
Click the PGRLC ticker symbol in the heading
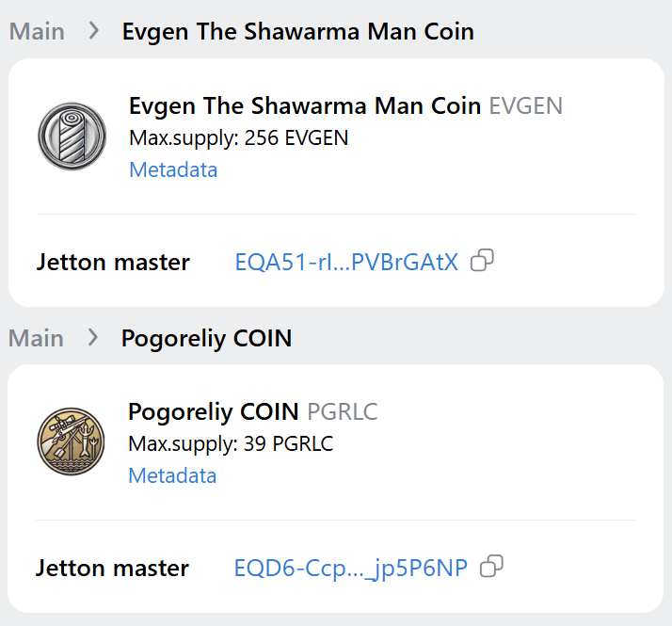[x=343, y=412]
